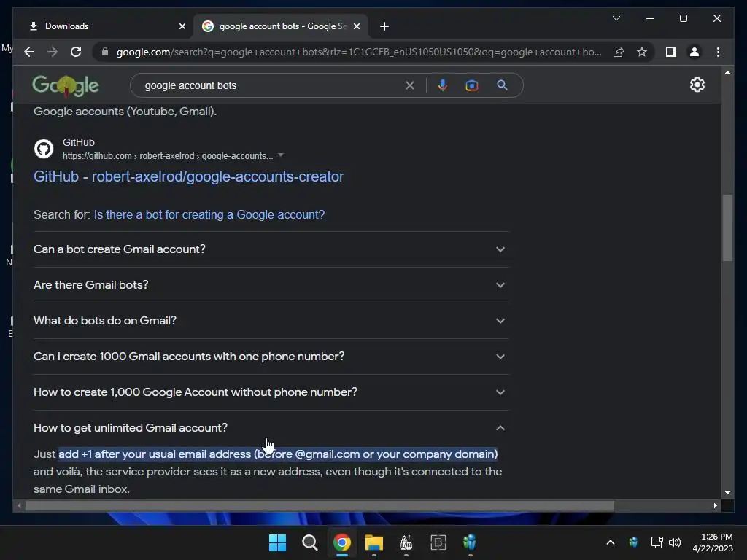Open volume control in tray
Screen dimensions: 747x560
[675, 542]
